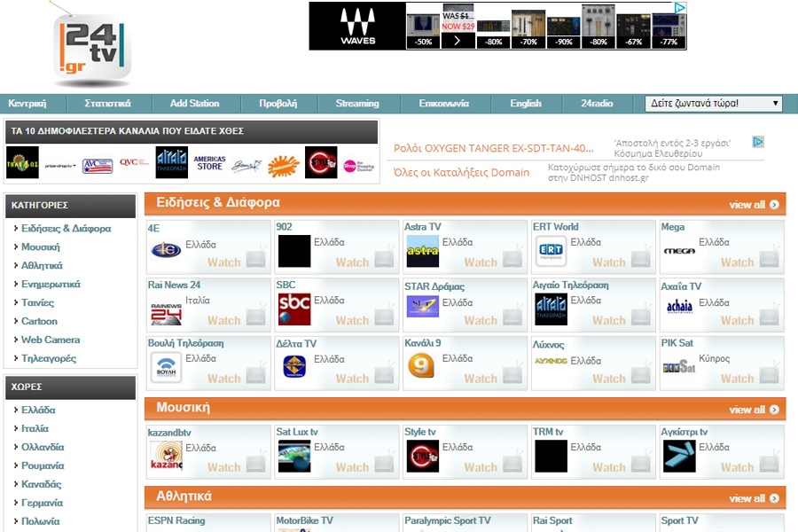Open the Style tv logo in Μουσική section
This screenshot has height=532, width=798.
422,456
